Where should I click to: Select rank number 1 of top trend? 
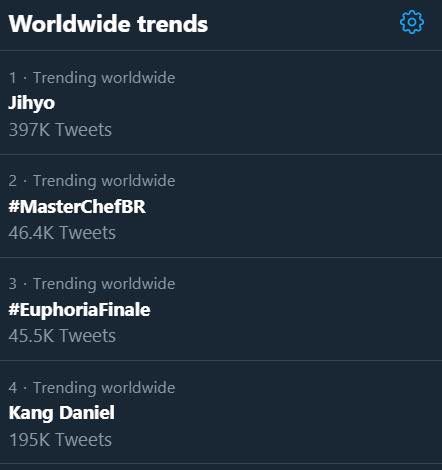(13, 78)
